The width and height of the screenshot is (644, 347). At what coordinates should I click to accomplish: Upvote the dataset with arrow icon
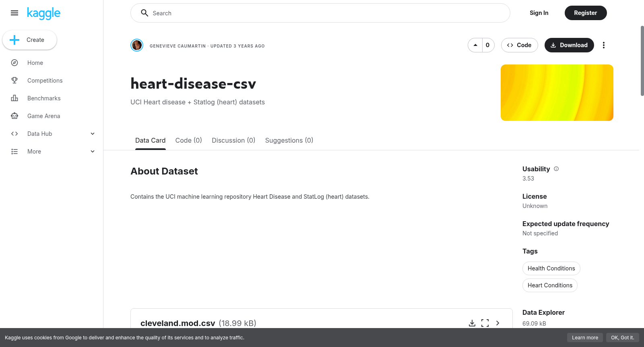tap(475, 45)
